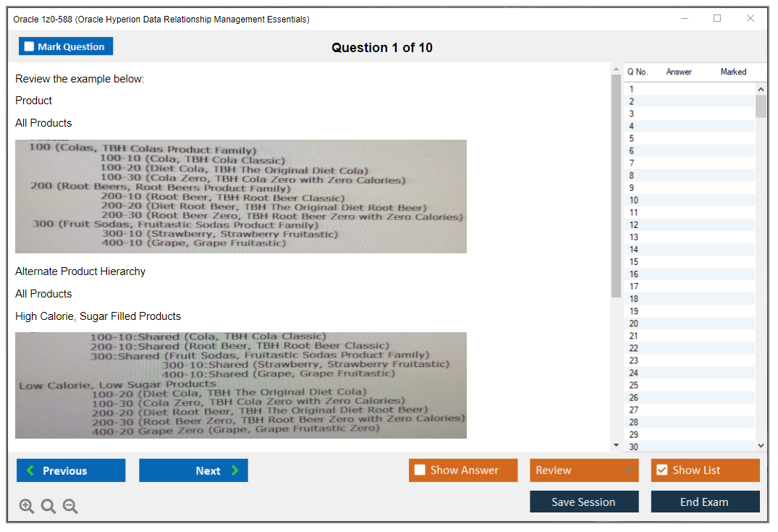Maximize the exam window

pos(717,19)
